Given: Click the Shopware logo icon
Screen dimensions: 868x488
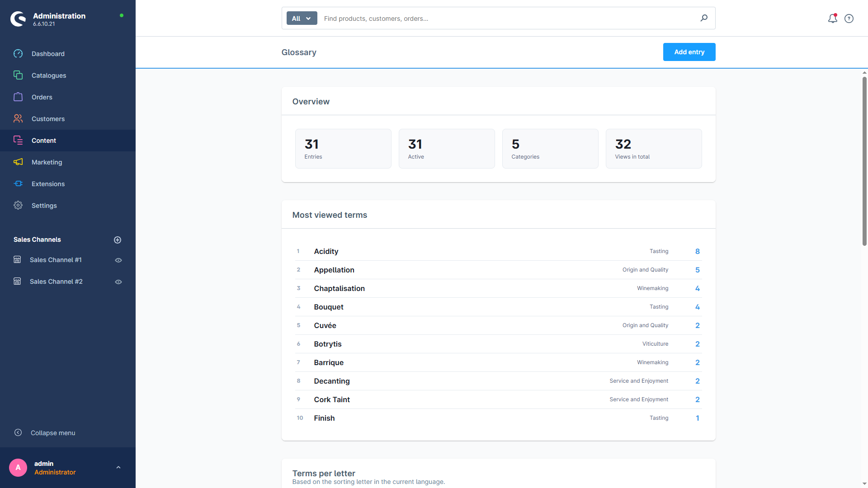Looking at the screenshot, I should pyautogui.click(x=18, y=19).
